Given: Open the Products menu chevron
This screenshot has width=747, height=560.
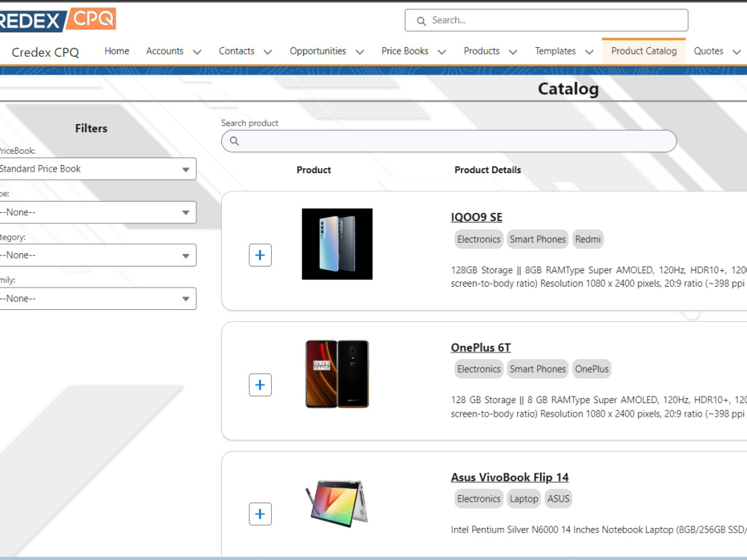Looking at the screenshot, I should [x=513, y=52].
